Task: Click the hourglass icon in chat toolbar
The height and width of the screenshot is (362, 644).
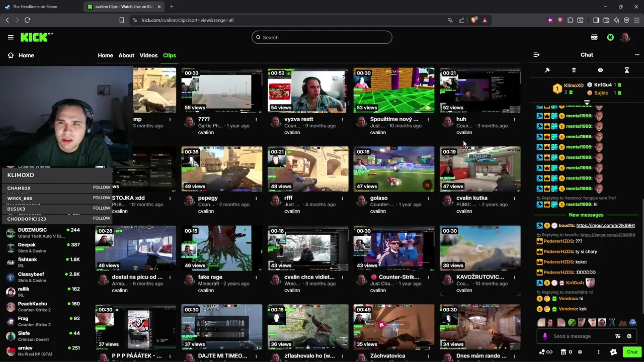Action: coord(627,70)
